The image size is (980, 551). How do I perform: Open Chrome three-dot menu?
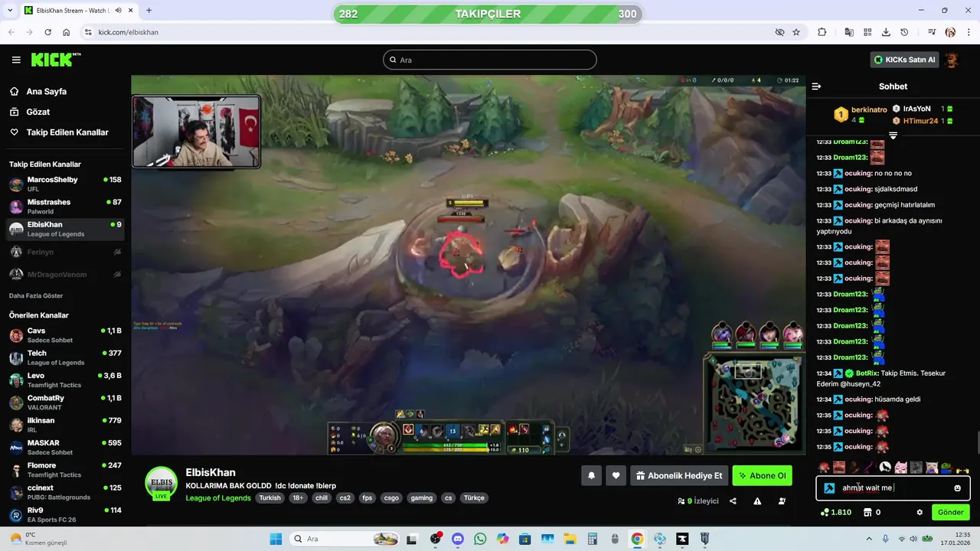tap(969, 32)
